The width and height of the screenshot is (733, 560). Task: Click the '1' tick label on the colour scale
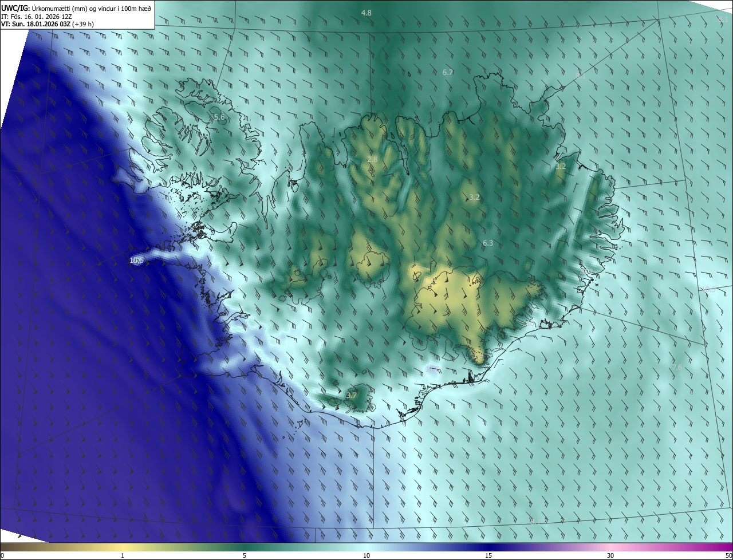coord(123,555)
